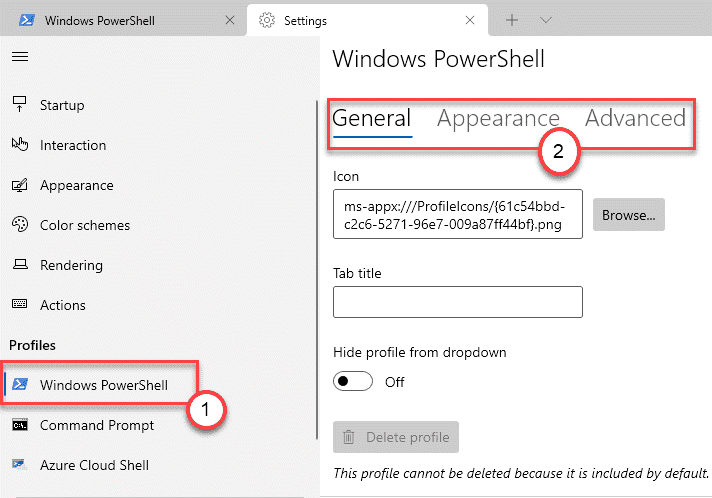This screenshot has height=498, width=712.
Task: Click the Actions keyboard icon
Action: click(x=20, y=304)
